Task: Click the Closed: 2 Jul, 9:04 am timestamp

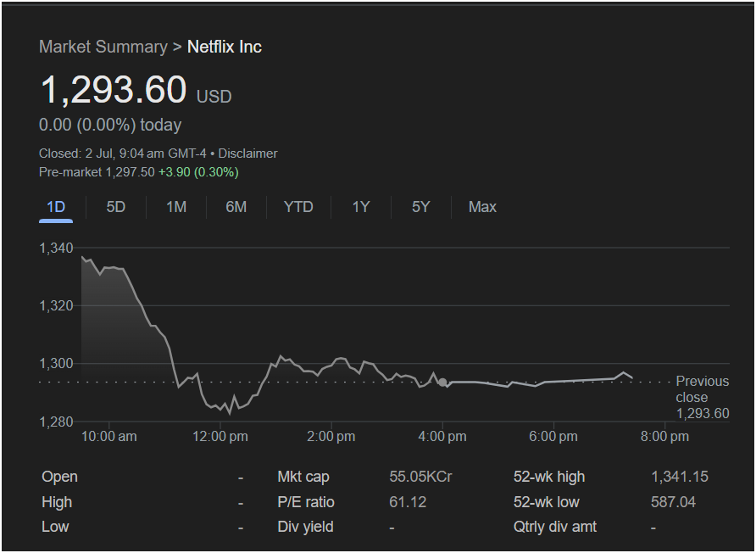Action: click(x=122, y=154)
